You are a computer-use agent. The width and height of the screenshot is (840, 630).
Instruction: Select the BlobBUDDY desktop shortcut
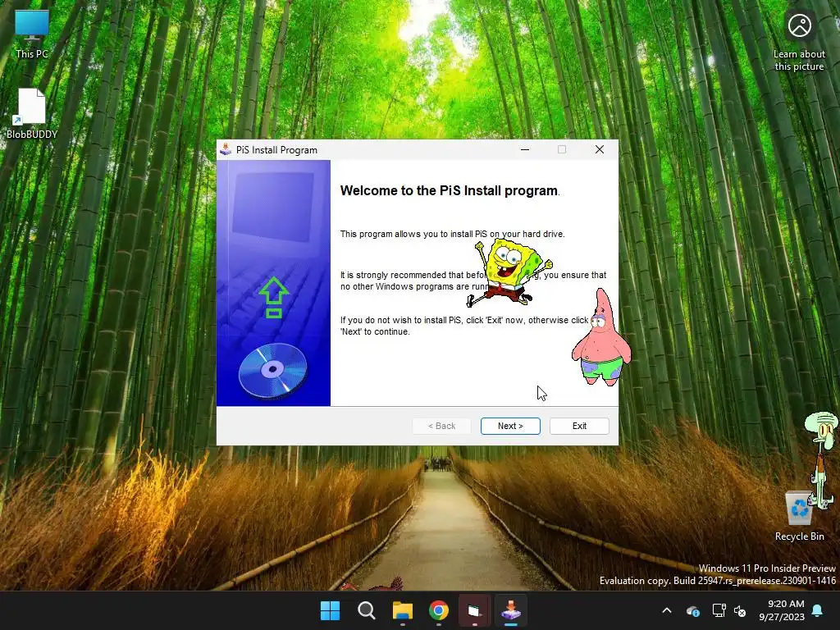[32, 113]
